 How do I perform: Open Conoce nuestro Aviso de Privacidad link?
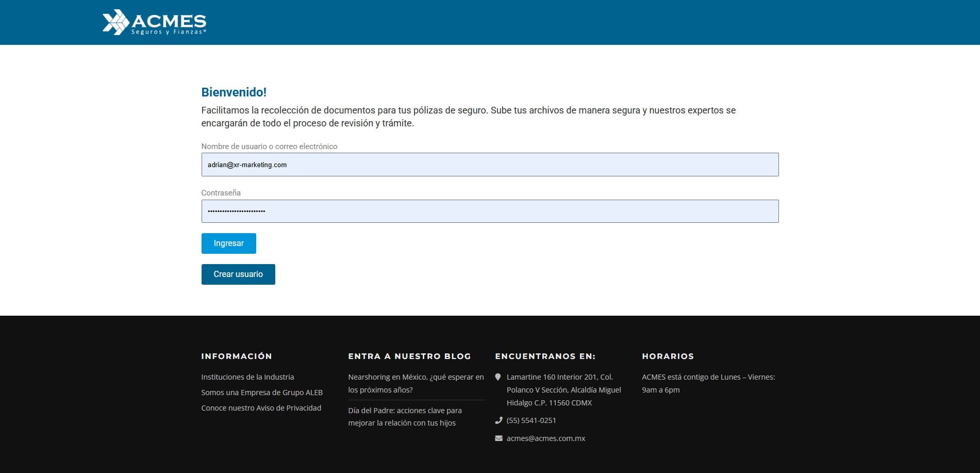pyautogui.click(x=261, y=408)
